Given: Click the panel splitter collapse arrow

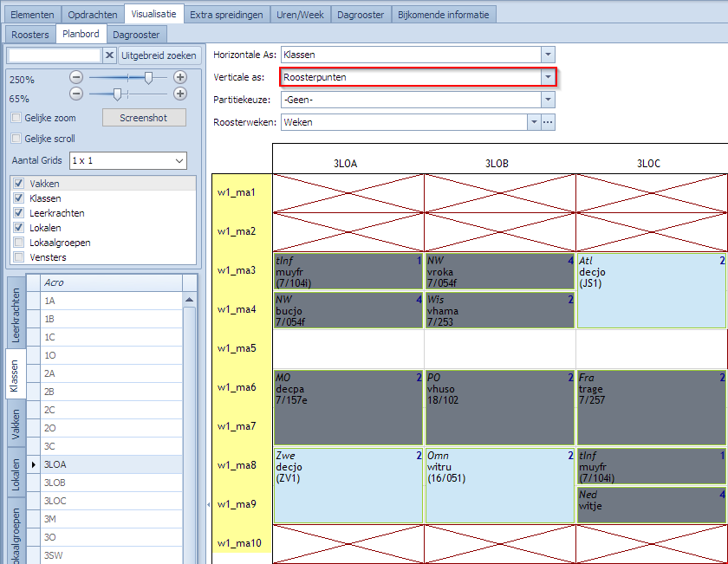Looking at the screenshot, I should click(x=209, y=504).
